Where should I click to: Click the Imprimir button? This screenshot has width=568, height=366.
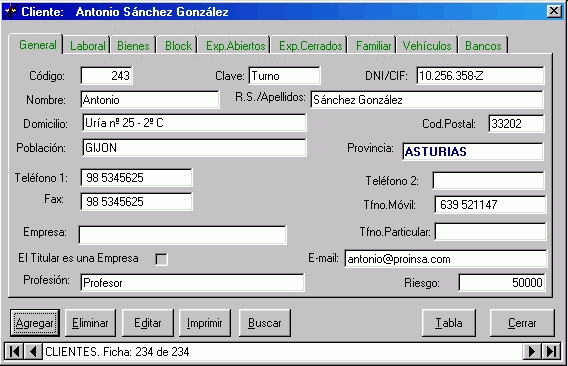coord(205,323)
